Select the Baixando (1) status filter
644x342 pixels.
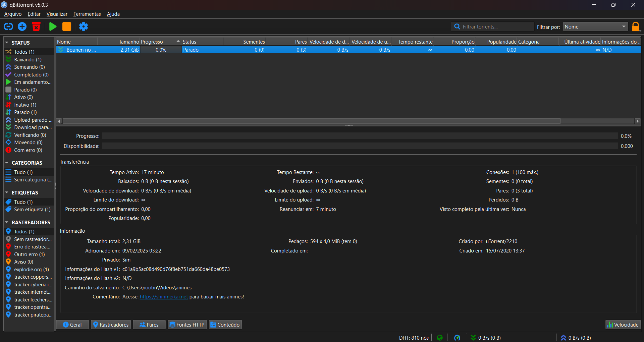[28, 59]
